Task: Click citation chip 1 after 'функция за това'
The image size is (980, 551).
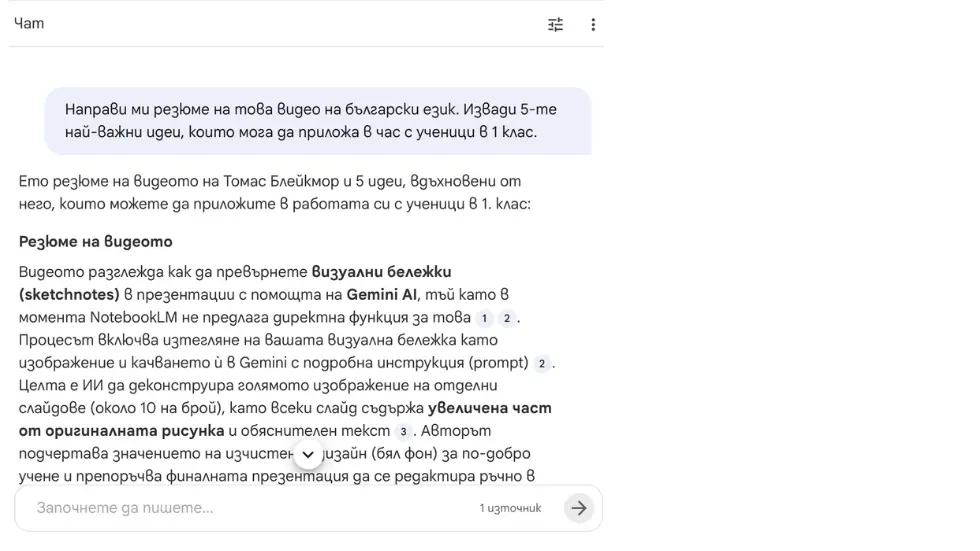Action: [x=484, y=318]
